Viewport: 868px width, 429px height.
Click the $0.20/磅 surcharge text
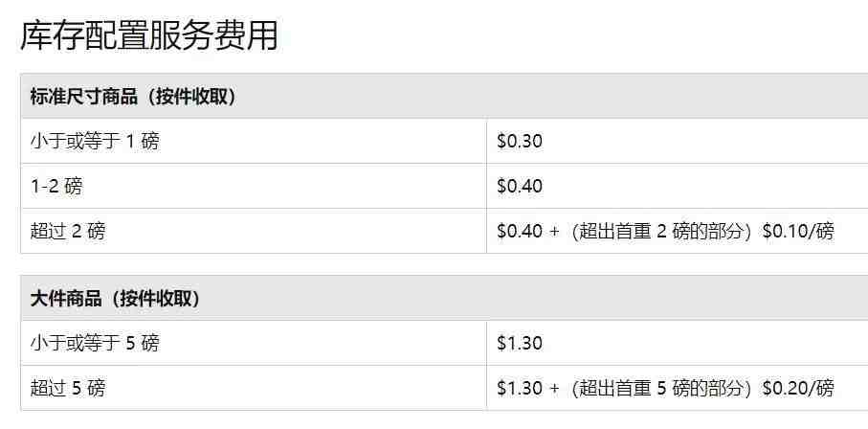tap(798, 388)
